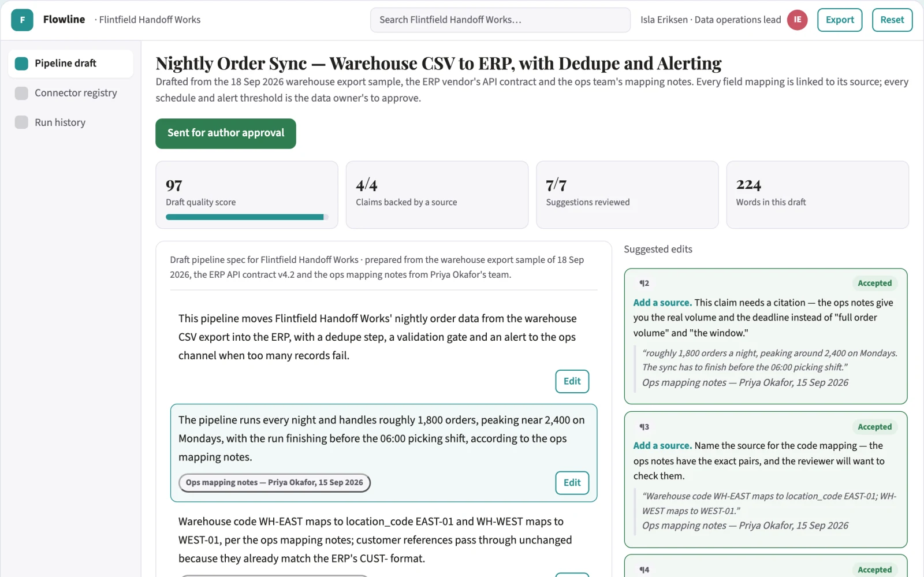Click the draft quality score progress bar
924x577 pixels.
(247, 217)
